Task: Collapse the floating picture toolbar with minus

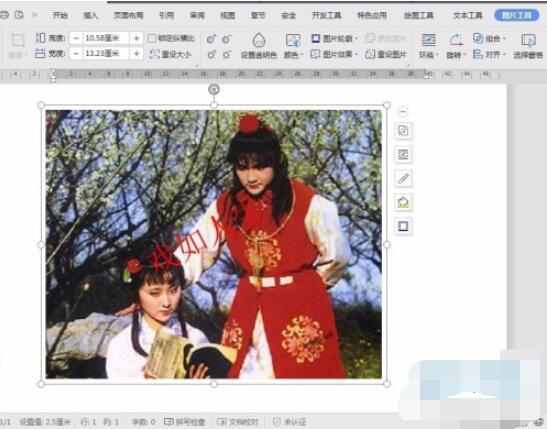Action: [x=403, y=111]
